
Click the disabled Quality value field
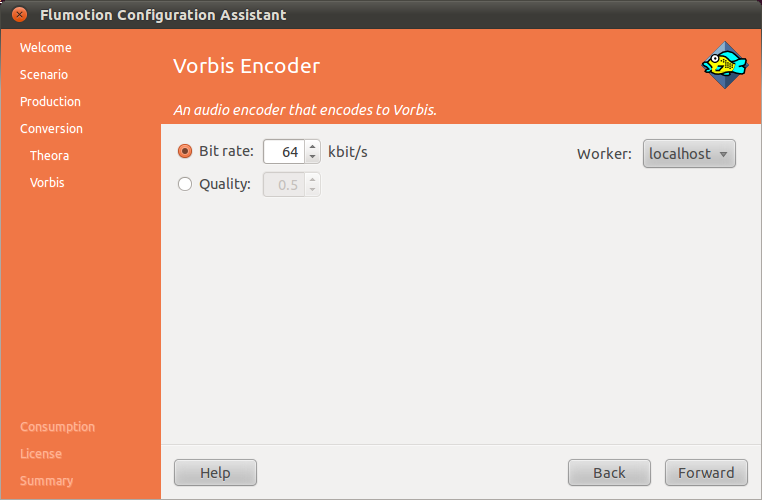pos(284,185)
